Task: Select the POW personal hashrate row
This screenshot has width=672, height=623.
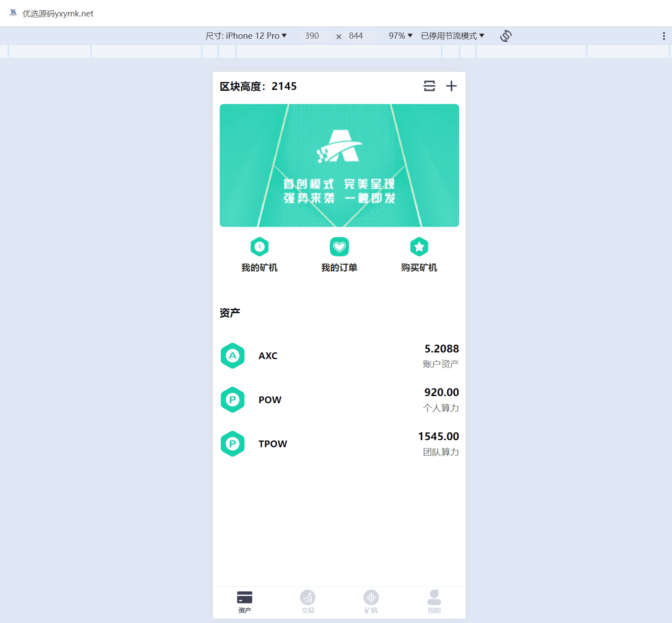Action: click(x=339, y=400)
